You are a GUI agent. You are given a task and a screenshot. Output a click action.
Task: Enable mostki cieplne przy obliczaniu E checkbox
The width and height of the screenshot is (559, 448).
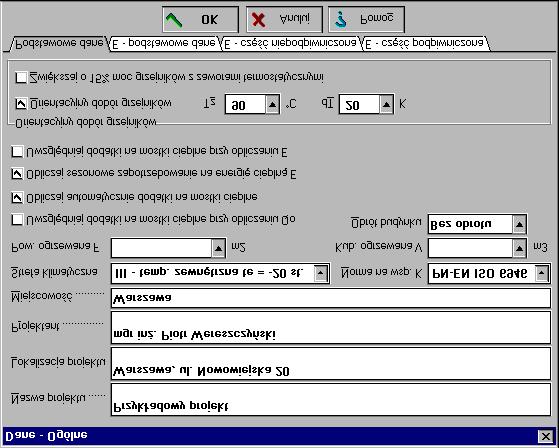click(17, 151)
